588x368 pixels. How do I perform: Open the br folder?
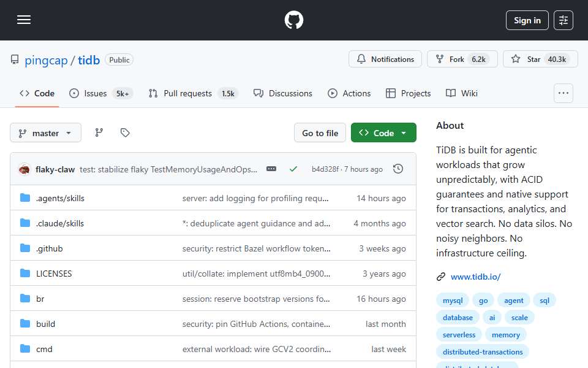40,299
